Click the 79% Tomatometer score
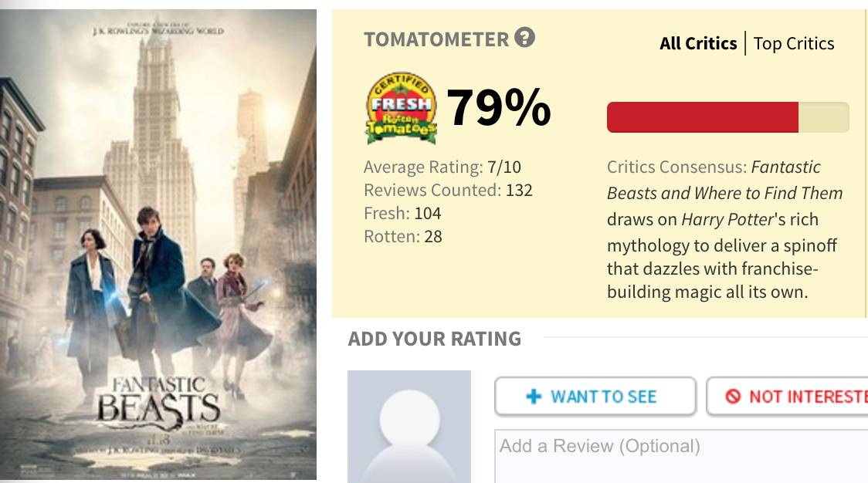The image size is (868, 483). [x=499, y=108]
